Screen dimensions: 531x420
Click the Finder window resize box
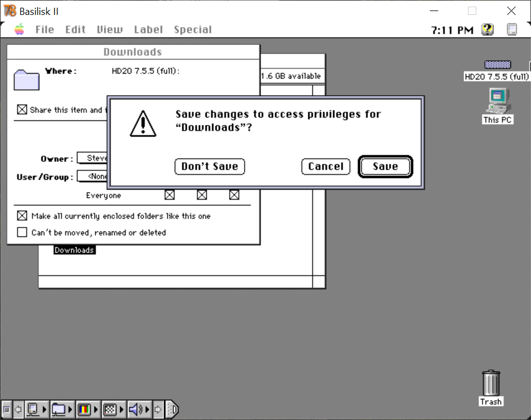click(319, 282)
